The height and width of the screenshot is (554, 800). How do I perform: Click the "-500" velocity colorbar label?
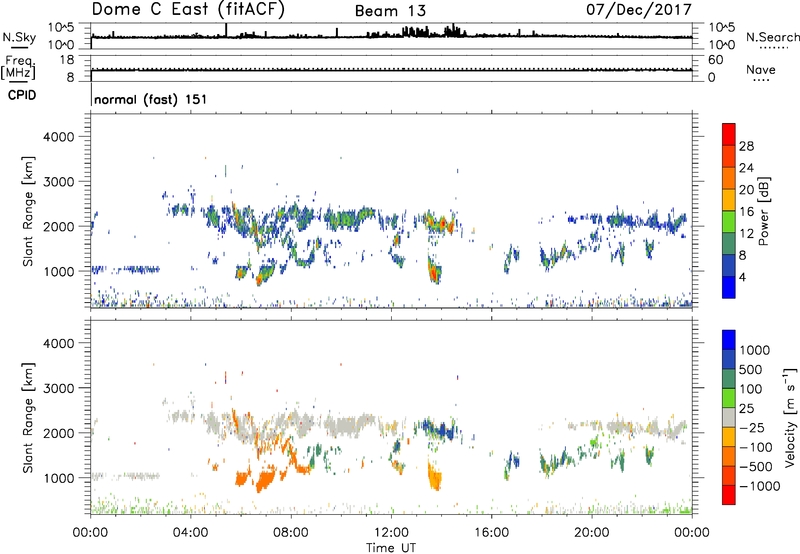756,467
